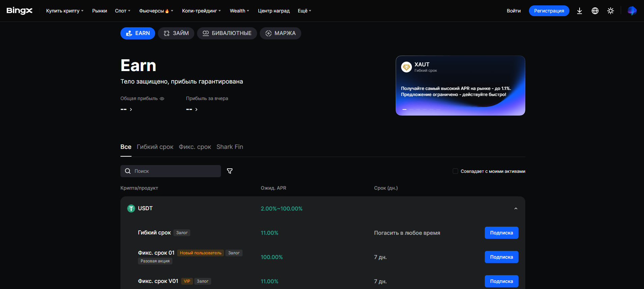
Task: Click the Регистрация button
Action: [549, 11]
